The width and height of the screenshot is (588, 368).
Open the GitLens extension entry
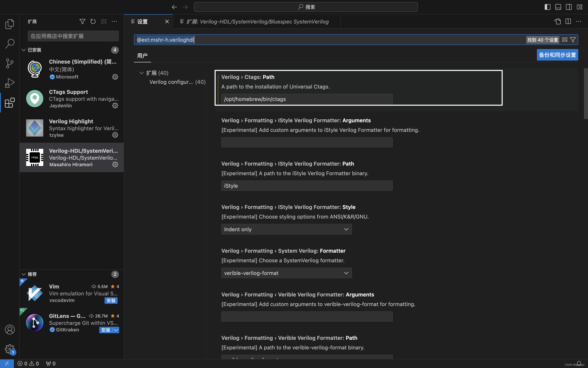point(72,323)
